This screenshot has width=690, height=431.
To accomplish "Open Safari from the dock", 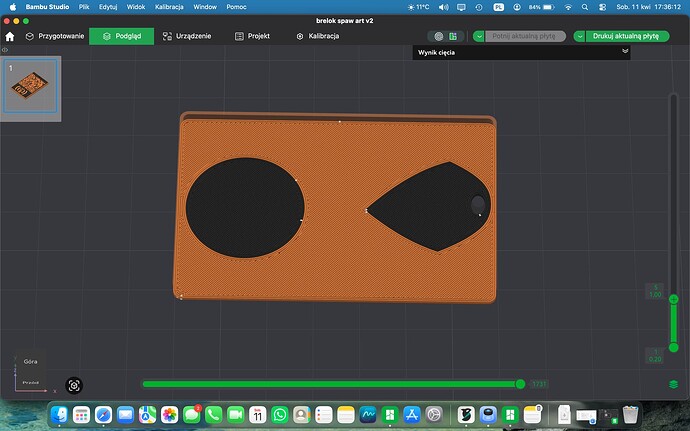I will [103, 414].
